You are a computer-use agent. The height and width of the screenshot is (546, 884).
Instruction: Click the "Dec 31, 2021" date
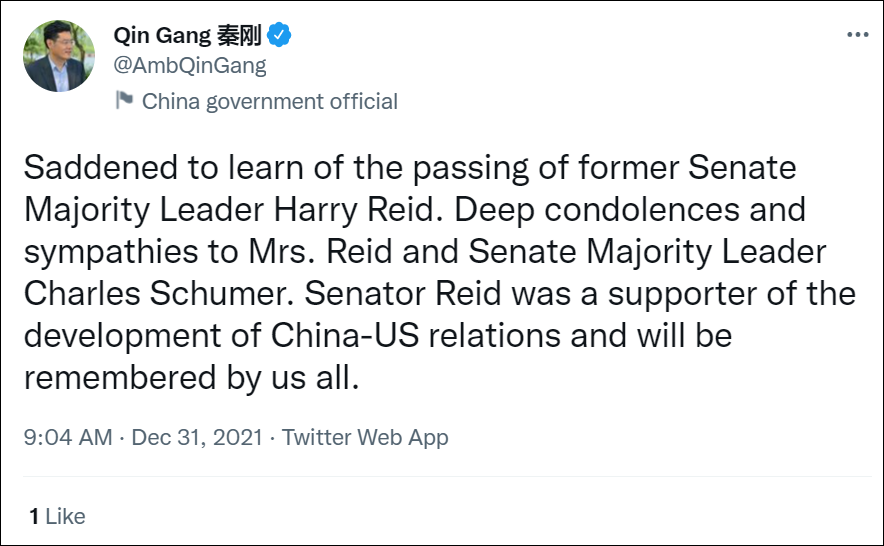point(196,437)
